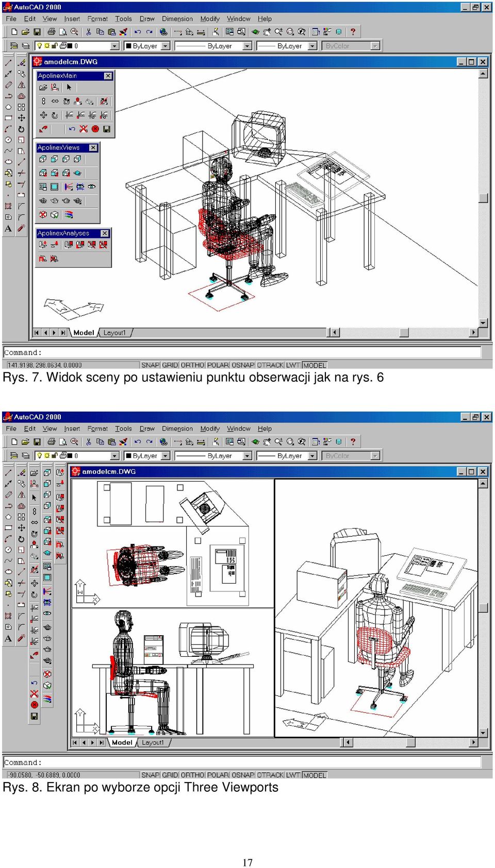Click vertical scrollbar thumb in Rys. 7 drawing
Image resolution: width=495 pixels, height=868 pixels.
483,198
